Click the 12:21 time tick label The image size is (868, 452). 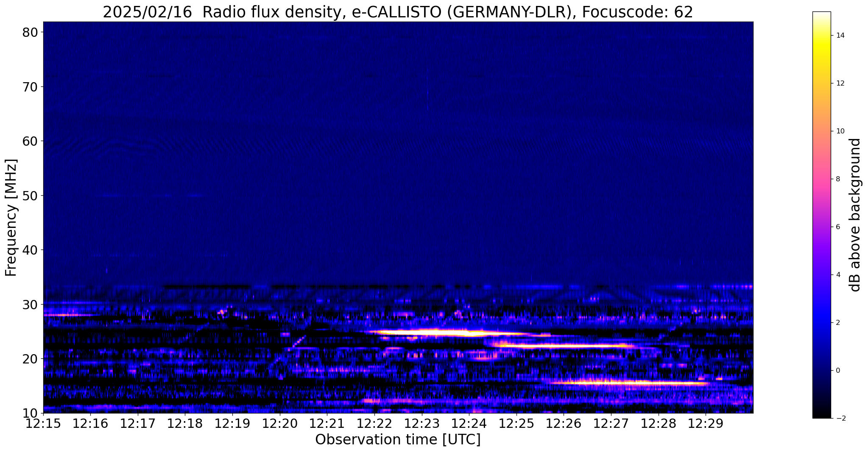click(x=327, y=424)
